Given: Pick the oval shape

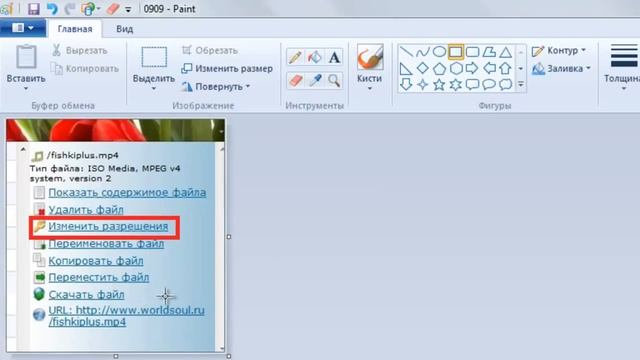Looking at the screenshot, I should 439,52.
